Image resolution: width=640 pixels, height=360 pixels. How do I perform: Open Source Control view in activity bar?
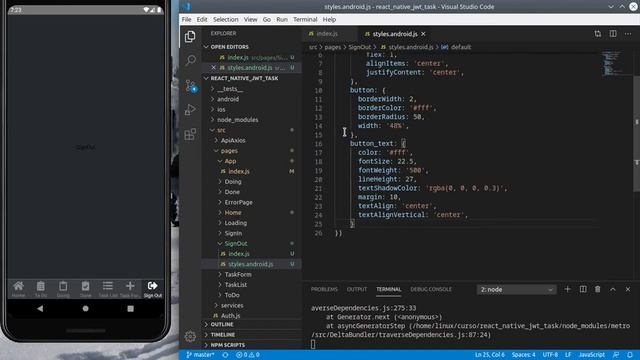[190, 85]
